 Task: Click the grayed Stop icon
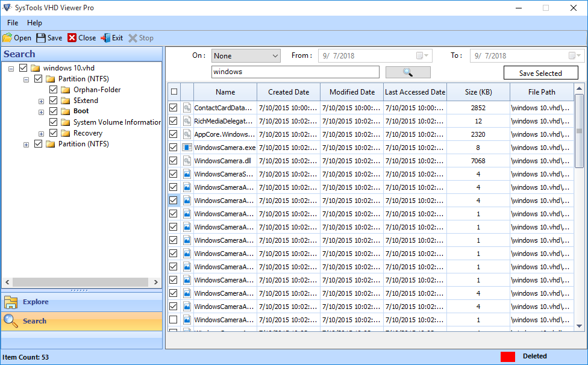click(x=133, y=38)
